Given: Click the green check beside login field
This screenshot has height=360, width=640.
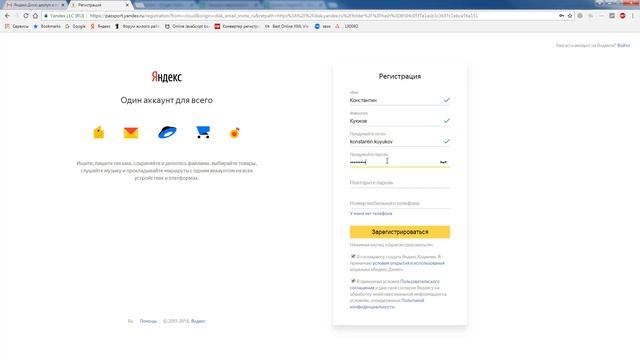Looking at the screenshot, I should click(x=447, y=141).
